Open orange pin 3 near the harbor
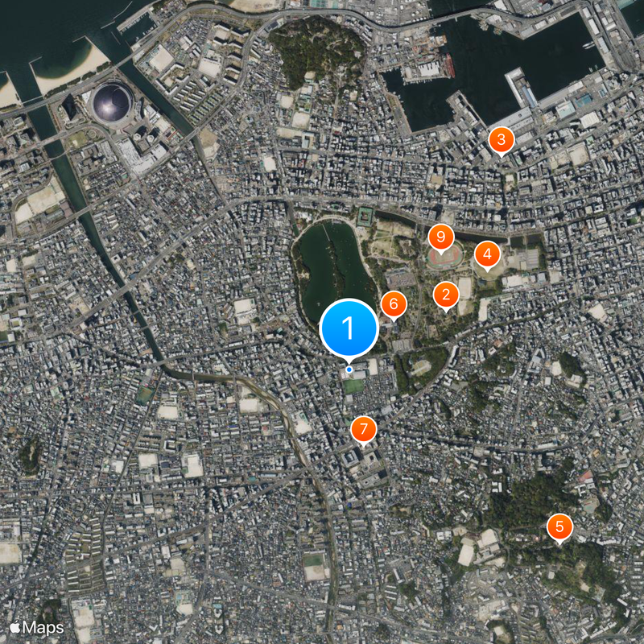 click(501, 139)
